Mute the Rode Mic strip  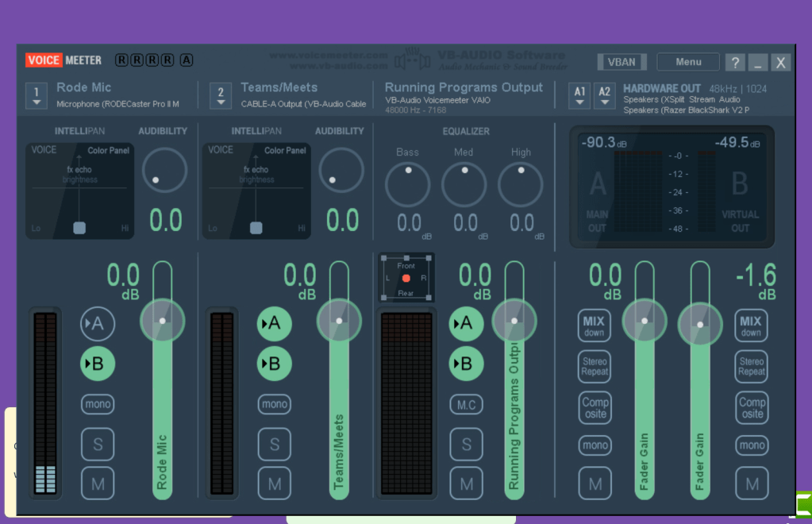click(98, 484)
